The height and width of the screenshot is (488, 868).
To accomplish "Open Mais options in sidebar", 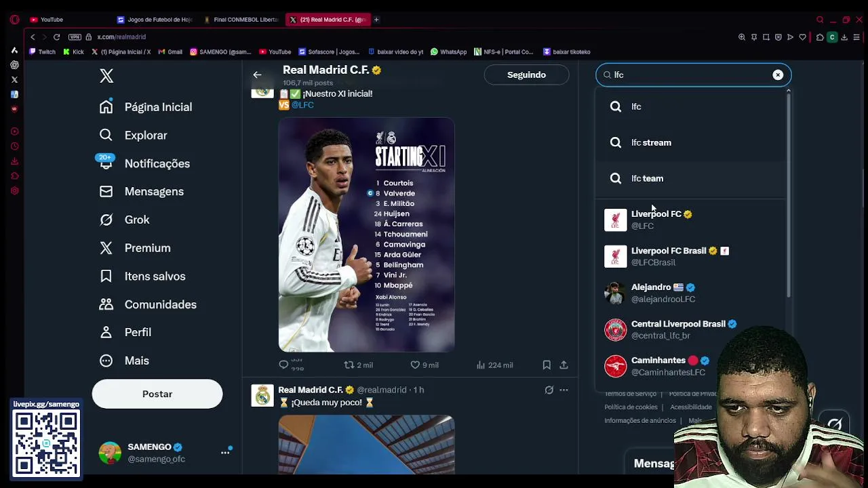I will 124,361.
